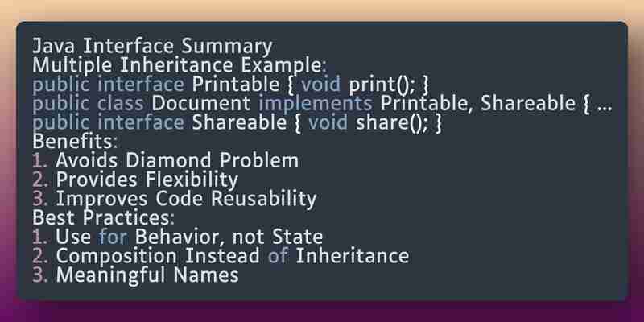Click the word 'Printable' in interface declaration

[236, 85]
